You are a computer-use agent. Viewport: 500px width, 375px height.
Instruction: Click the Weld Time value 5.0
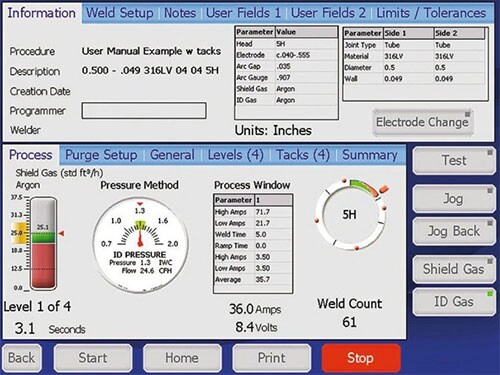(273, 235)
